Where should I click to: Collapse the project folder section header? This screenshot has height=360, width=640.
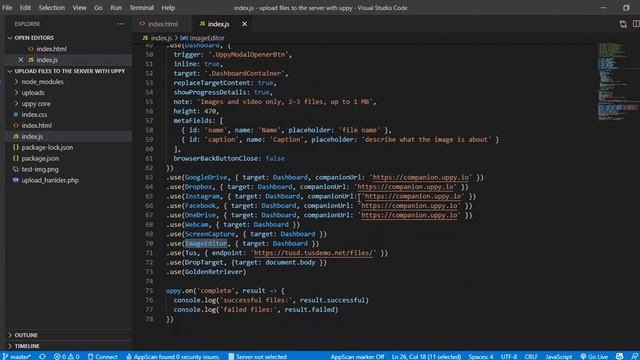69,71
